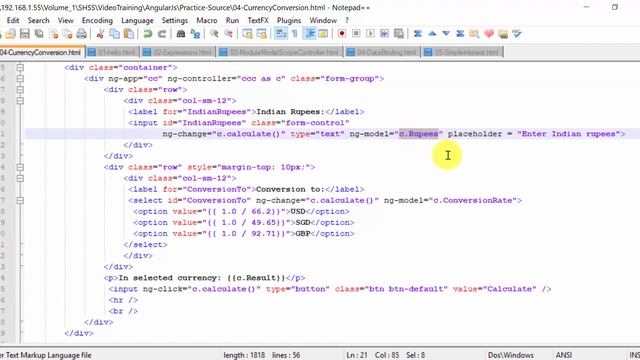Open Find with the binoculars icon
Screen dimensions: 640x360
pyautogui.click(x=181, y=34)
